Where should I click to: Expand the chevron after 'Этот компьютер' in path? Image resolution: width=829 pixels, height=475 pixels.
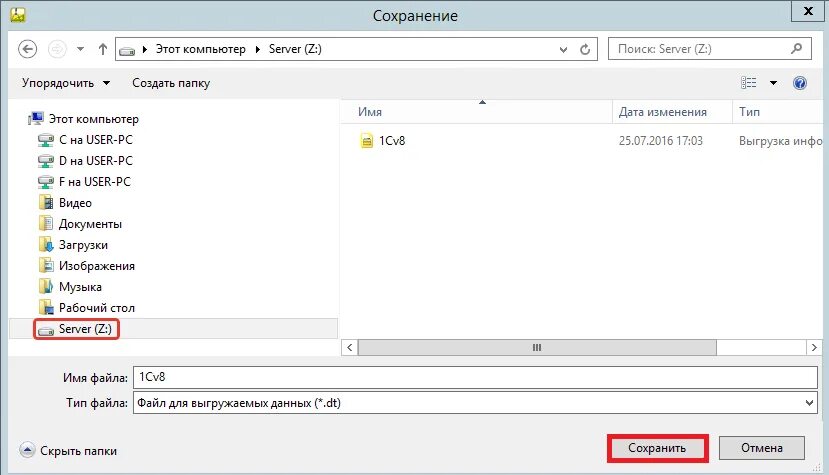258,49
